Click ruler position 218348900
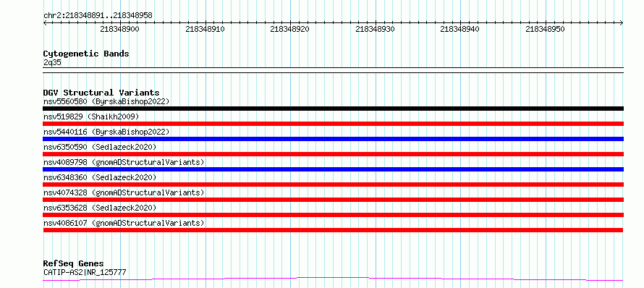The width and height of the screenshot is (644, 288). pyautogui.click(x=119, y=29)
